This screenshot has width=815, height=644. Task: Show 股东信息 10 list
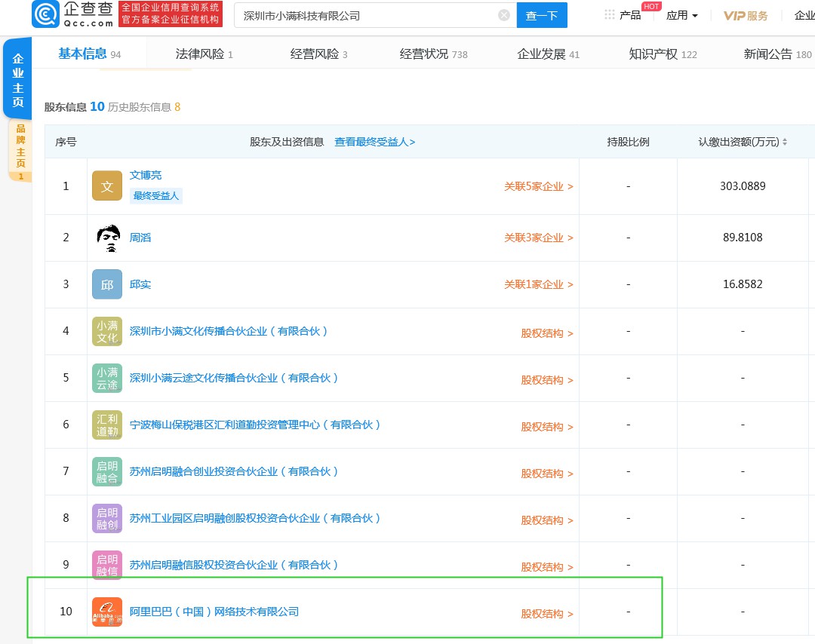74,107
